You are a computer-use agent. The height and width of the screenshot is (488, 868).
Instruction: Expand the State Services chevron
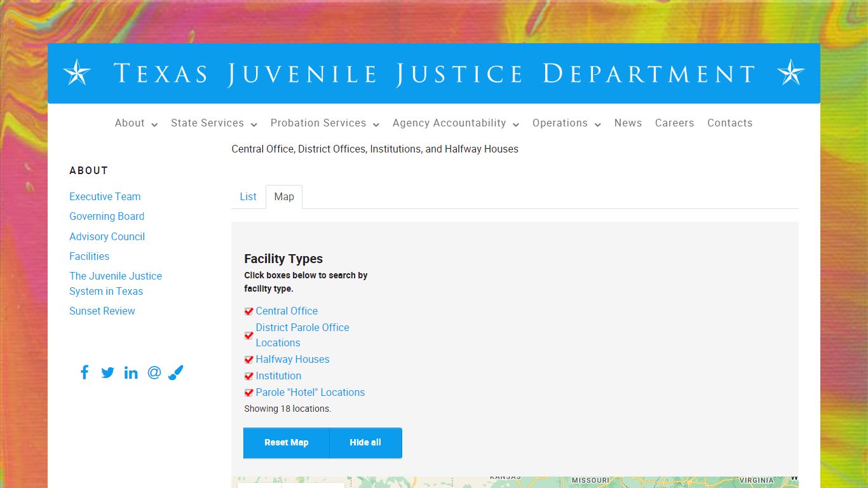[254, 125]
